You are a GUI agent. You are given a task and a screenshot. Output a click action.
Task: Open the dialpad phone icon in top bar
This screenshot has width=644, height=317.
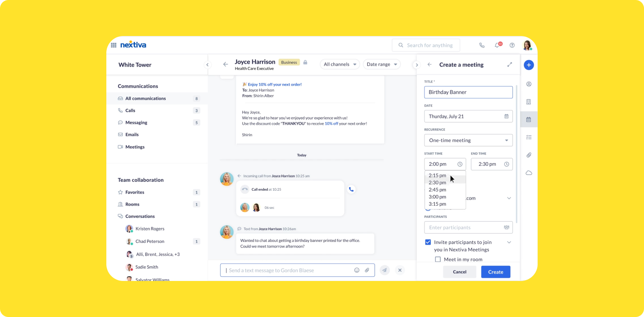click(482, 45)
